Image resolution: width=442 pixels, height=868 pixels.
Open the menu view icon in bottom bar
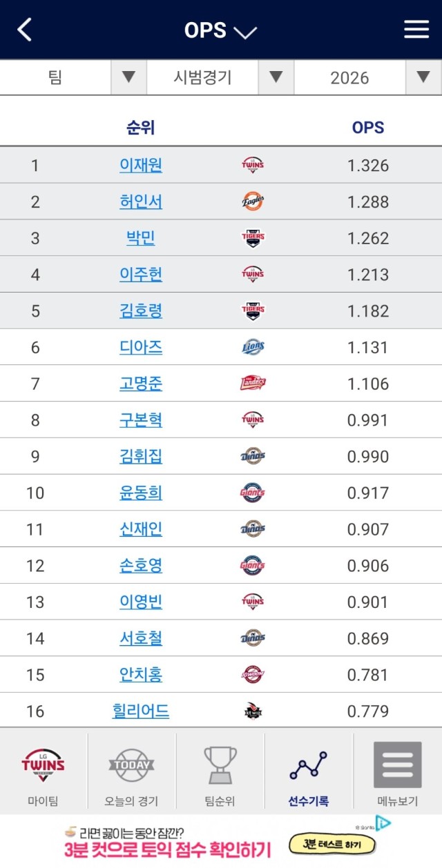tap(397, 765)
